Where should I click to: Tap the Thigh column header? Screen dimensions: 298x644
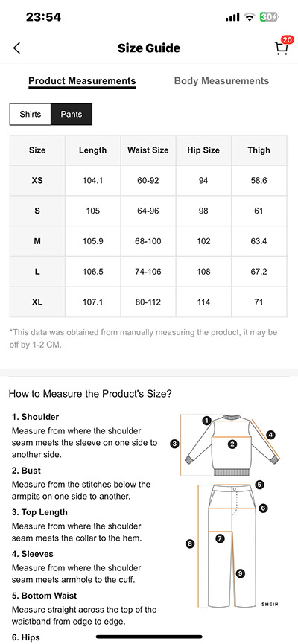tap(259, 150)
